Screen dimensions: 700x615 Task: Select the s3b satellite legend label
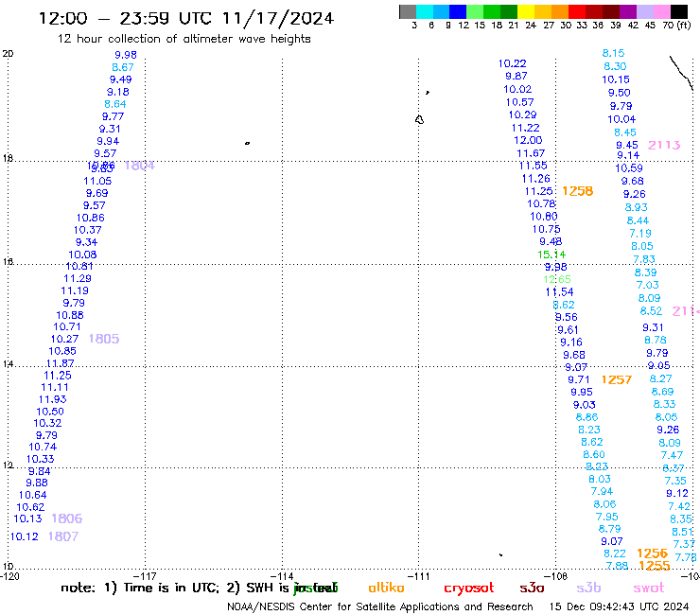588,588
